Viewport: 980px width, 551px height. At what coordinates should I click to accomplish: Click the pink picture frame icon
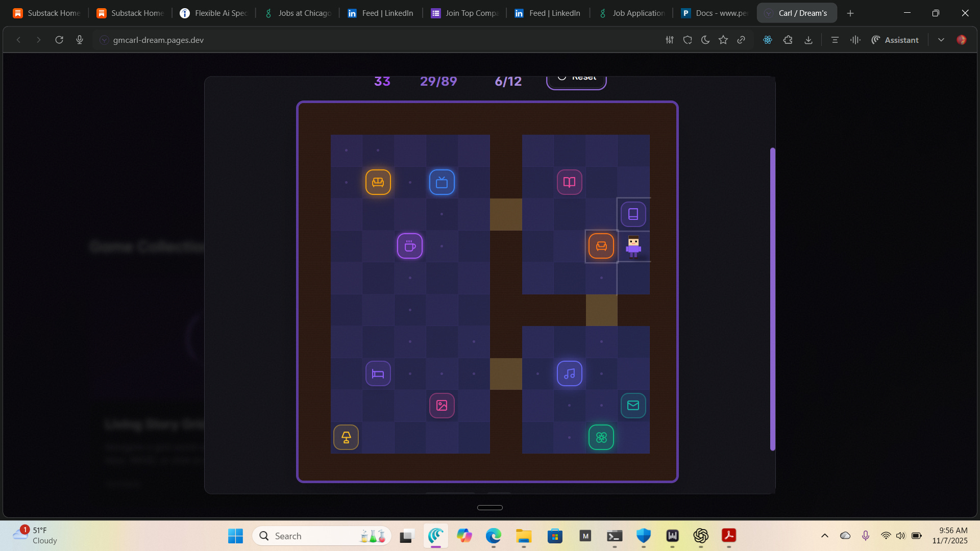tap(442, 406)
